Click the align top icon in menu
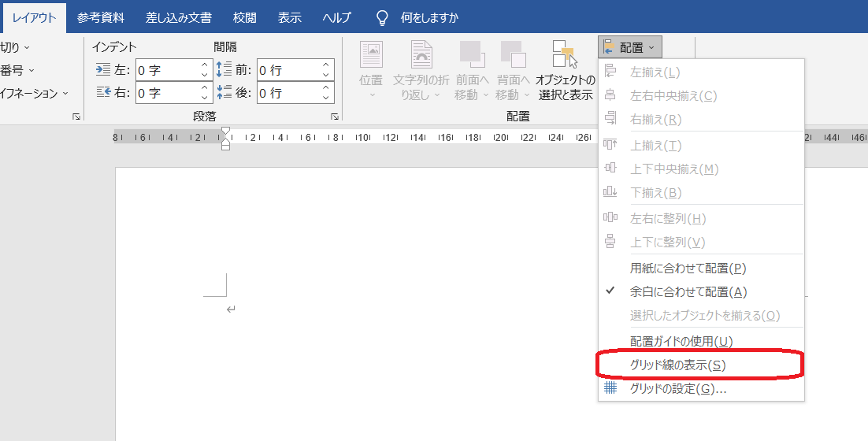Image resolution: width=868 pixels, height=441 pixels. click(x=610, y=144)
